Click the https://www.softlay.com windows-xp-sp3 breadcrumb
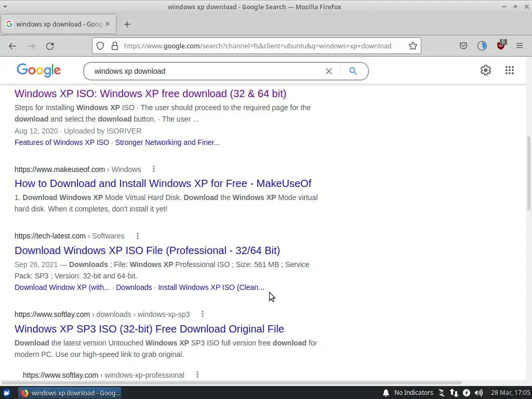This screenshot has width=532, height=399. click(102, 314)
